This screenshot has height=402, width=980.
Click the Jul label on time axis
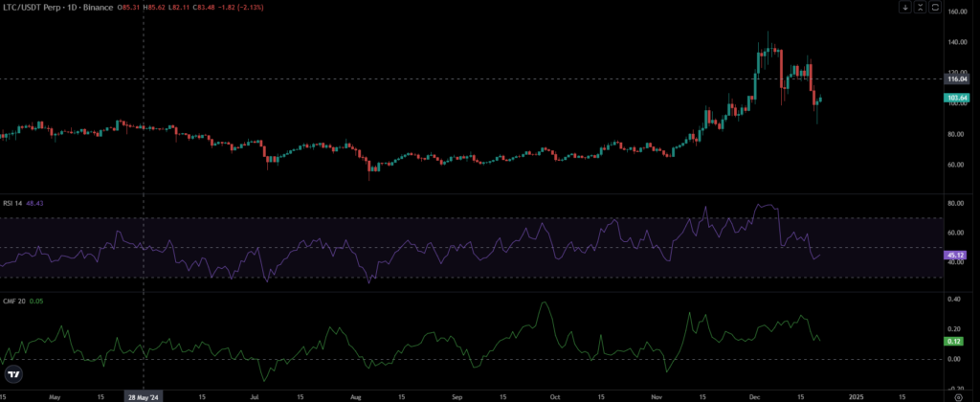[254, 397]
